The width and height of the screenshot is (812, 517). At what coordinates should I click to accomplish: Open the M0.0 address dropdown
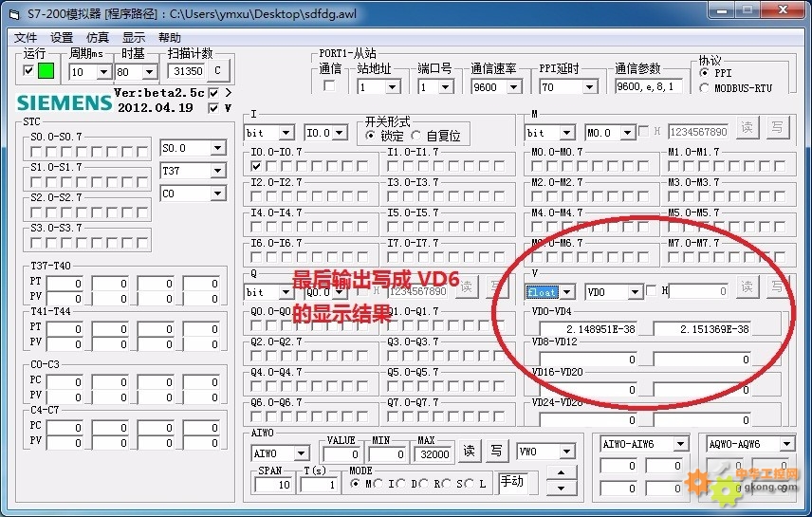(x=628, y=133)
